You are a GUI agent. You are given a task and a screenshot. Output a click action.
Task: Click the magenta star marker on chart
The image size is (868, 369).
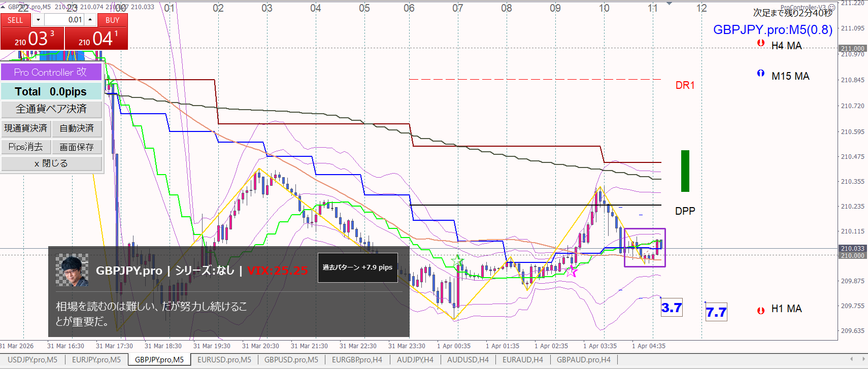tap(572, 270)
